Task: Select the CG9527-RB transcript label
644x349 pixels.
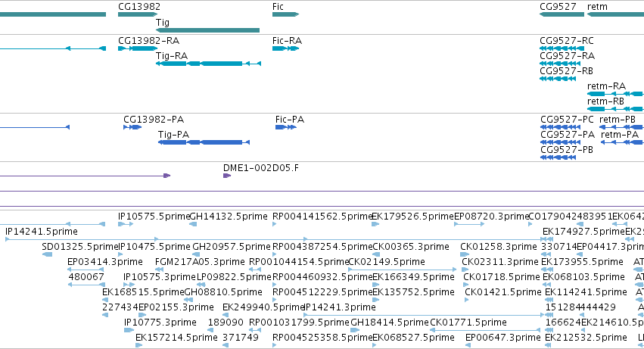Action: [x=566, y=71]
